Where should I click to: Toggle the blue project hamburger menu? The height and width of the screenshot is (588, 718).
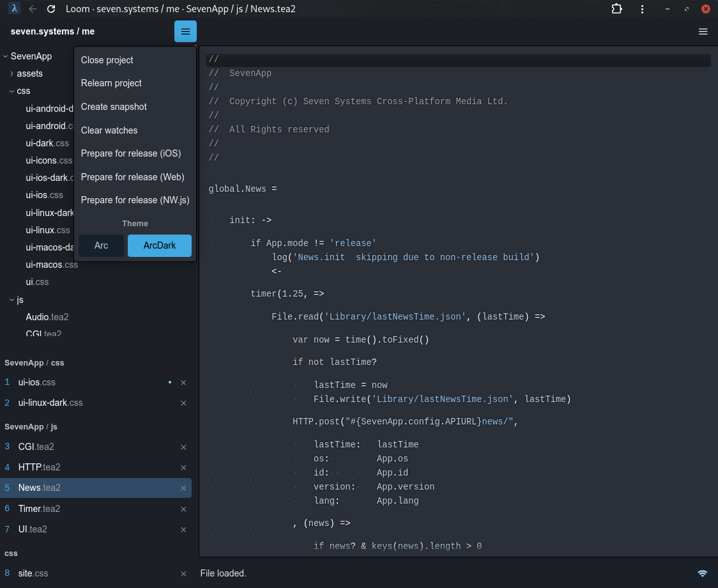(x=185, y=31)
